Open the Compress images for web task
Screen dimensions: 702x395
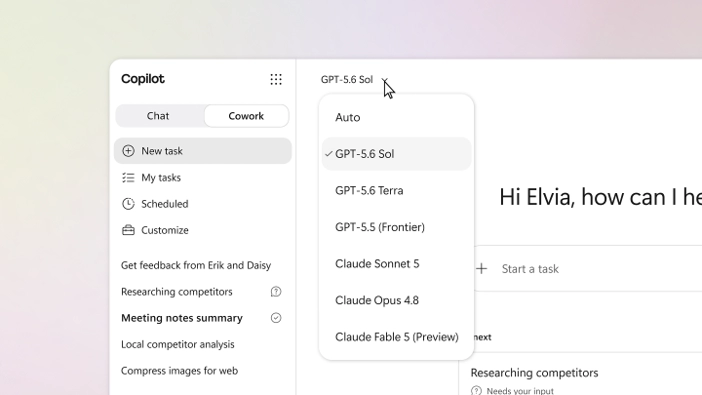click(x=179, y=371)
